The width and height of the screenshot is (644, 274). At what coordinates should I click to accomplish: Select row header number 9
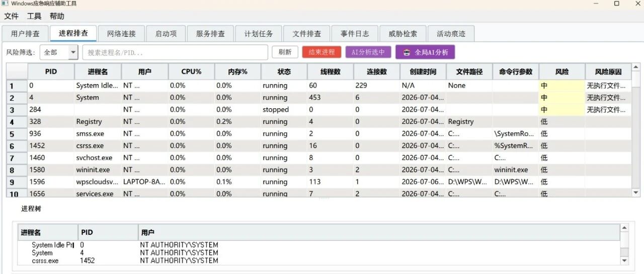click(x=17, y=182)
